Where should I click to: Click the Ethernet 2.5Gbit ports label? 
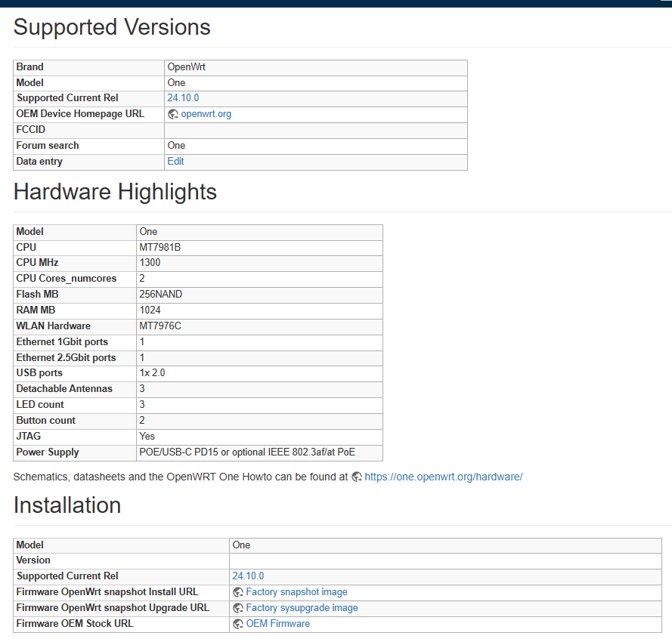66,357
